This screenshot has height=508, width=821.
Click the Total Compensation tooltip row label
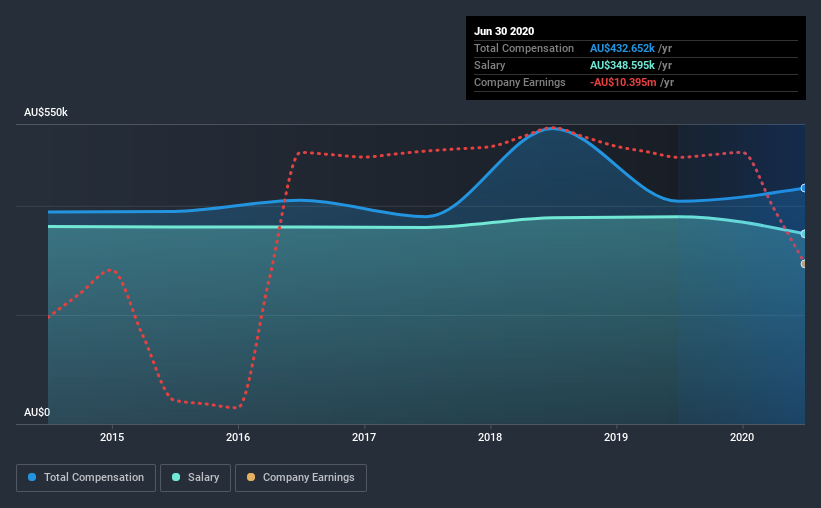click(x=524, y=48)
